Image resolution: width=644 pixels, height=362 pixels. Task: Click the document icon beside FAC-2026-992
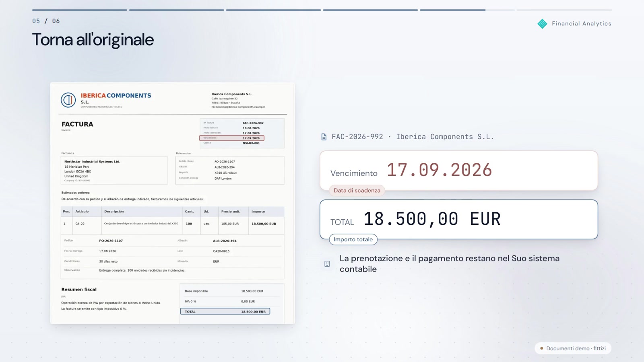click(x=324, y=137)
